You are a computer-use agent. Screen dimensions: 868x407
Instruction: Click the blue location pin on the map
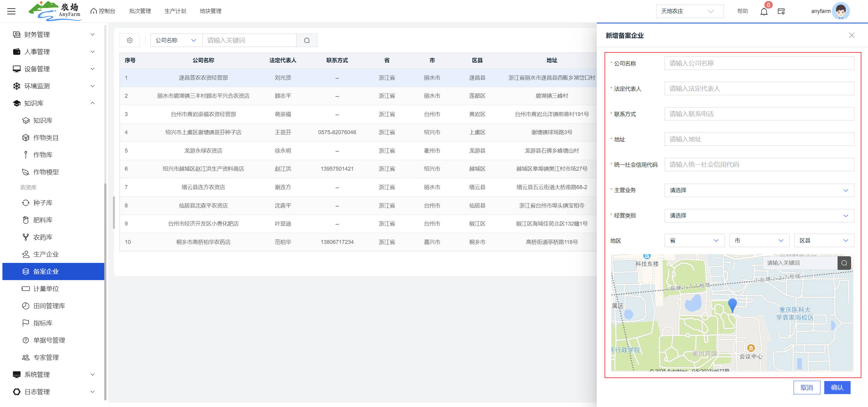pyautogui.click(x=732, y=304)
